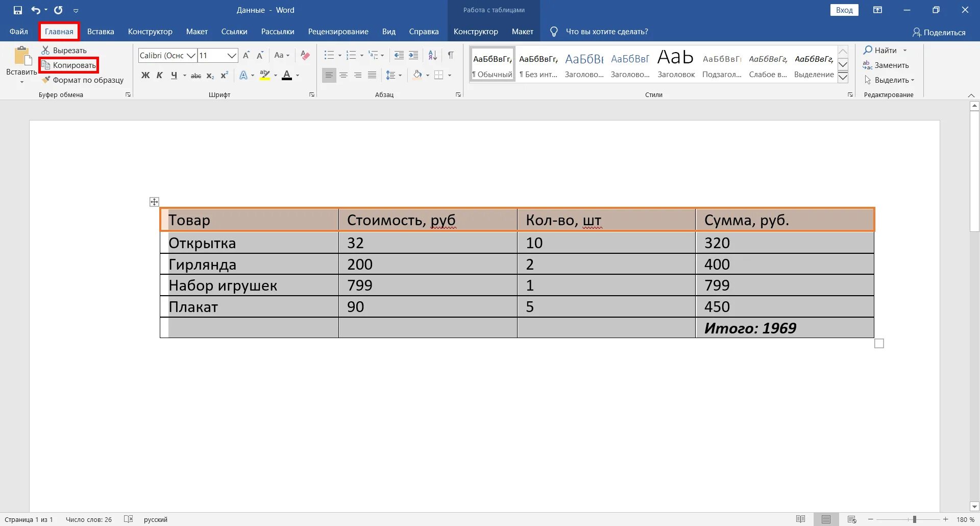The width and height of the screenshot is (980, 526).
Task: Toggle underline formatting Ч
Action: [174, 75]
